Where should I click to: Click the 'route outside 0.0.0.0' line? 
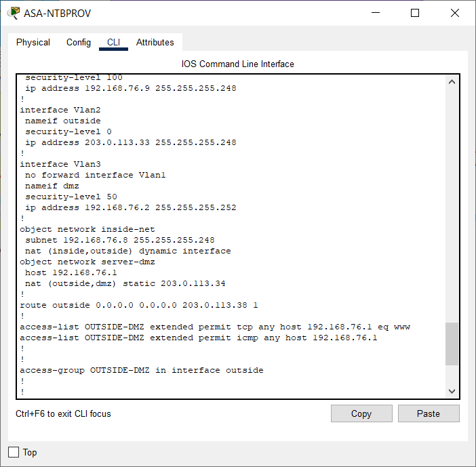click(139, 305)
